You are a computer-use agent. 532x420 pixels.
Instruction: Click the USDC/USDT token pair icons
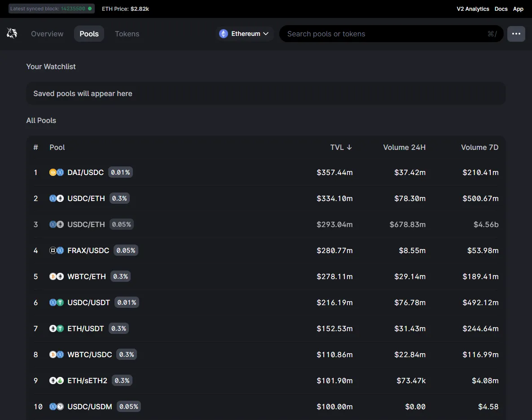point(56,302)
